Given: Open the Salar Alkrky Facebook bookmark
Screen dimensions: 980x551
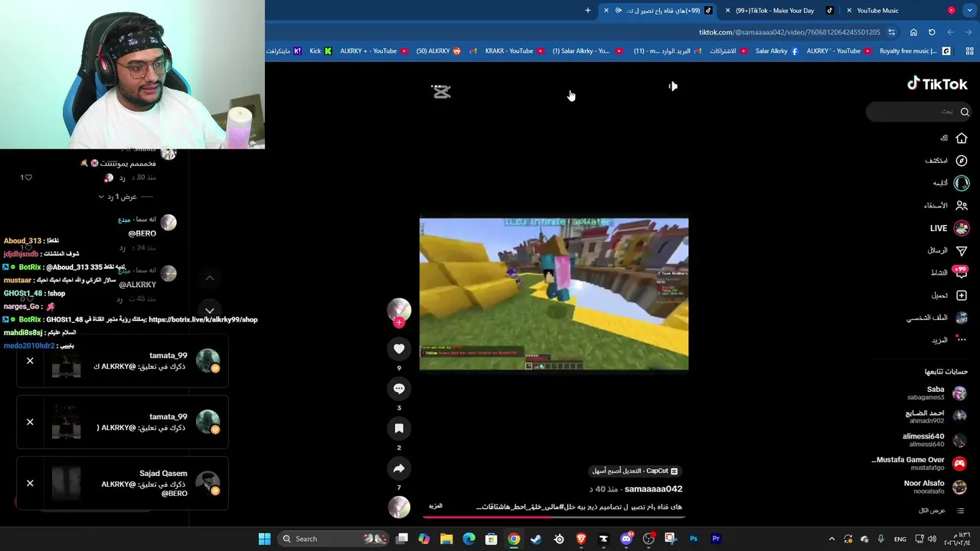Looking at the screenshot, I should [776, 51].
